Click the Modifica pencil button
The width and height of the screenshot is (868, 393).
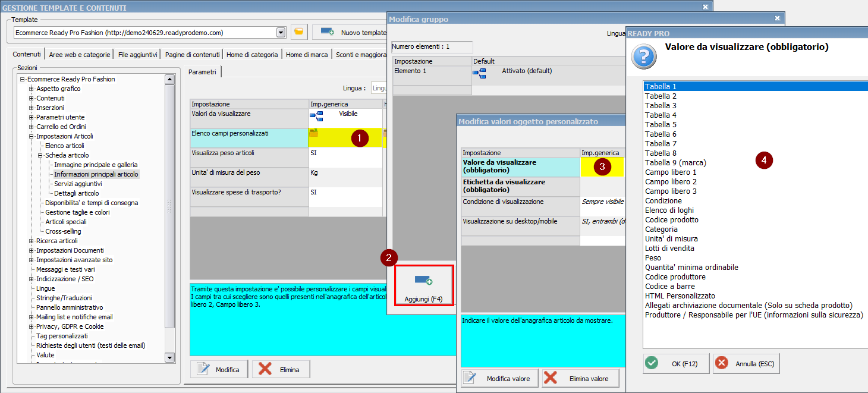click(x=219, y=369)
